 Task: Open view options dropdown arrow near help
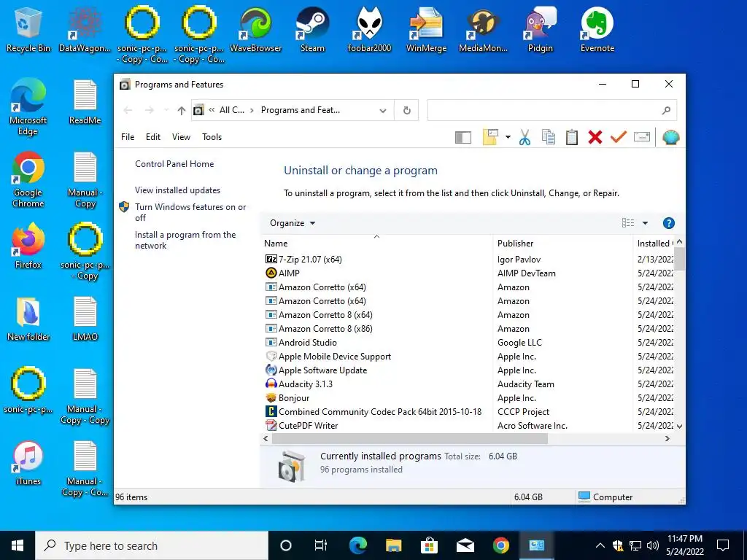pyautogui.click(x=645, y=223)
